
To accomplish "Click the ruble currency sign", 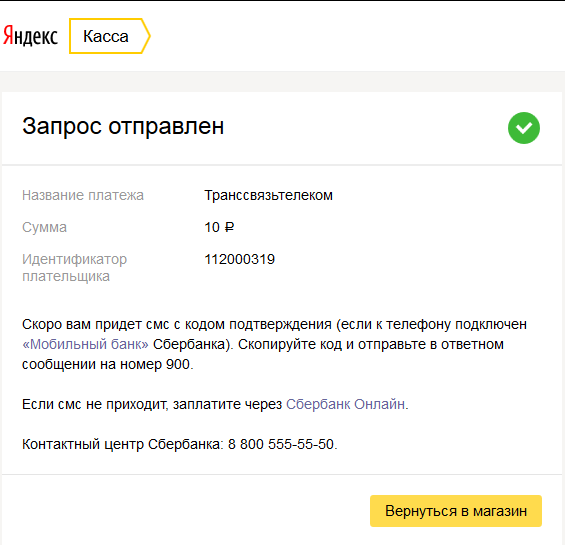I will pyautogui.click(x=230, y=227).
